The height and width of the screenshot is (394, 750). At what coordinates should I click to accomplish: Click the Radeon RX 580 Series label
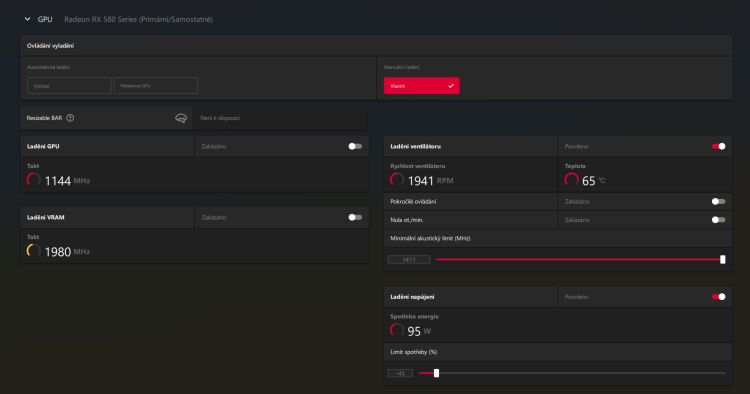click(x=138, y=20)
